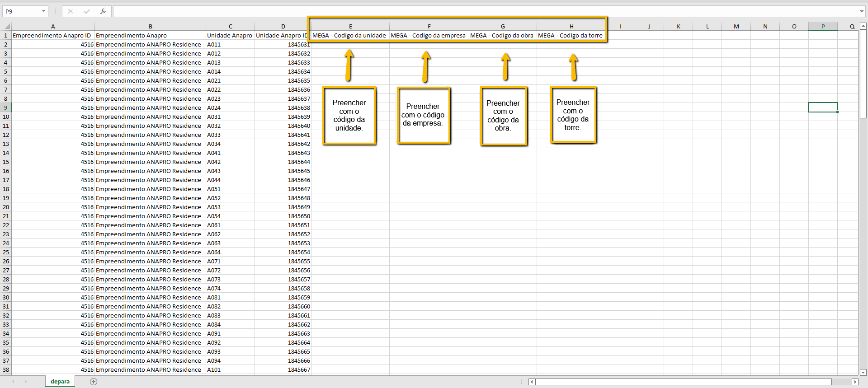Click the Insert Function fx icon
The height and width of the screenshot is (388, 868).
(x=103, y=11)
